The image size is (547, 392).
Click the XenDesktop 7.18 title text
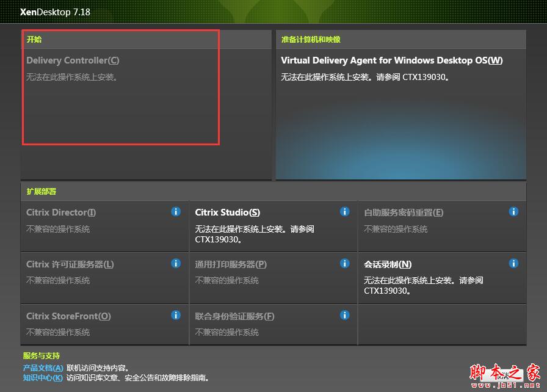[55, 12]
